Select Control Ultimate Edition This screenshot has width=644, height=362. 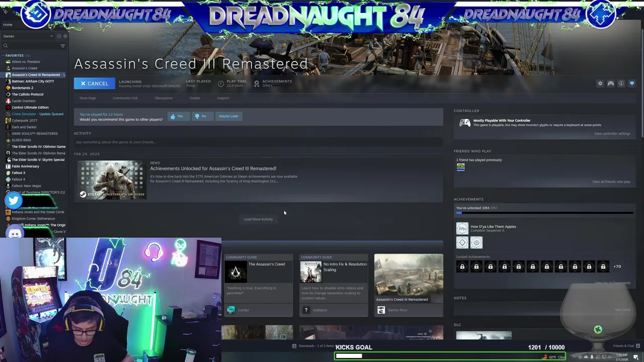click(x=30, y=108)
